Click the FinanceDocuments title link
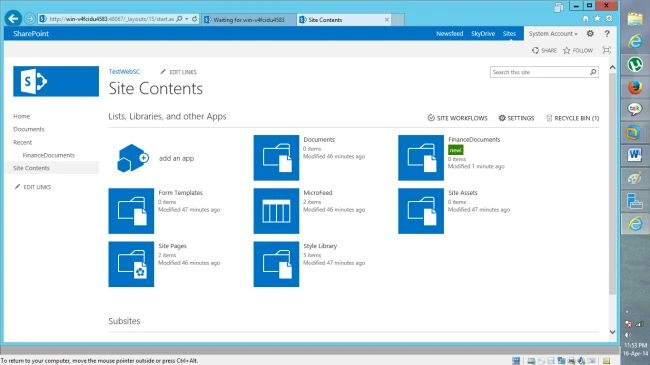The width and height of the screenshot is (650, 365). [x=474, y=139]
